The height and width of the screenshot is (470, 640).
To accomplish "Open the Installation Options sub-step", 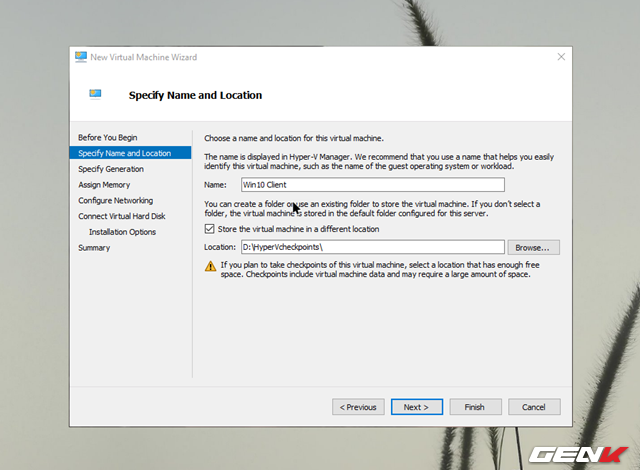I will tap(122, 232).
